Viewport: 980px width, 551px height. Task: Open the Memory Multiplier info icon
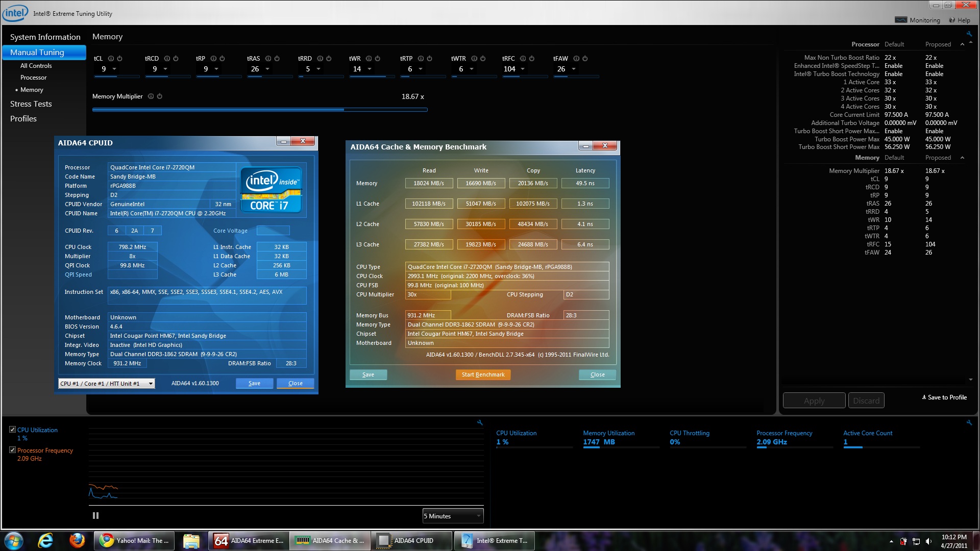coord(151,96)
